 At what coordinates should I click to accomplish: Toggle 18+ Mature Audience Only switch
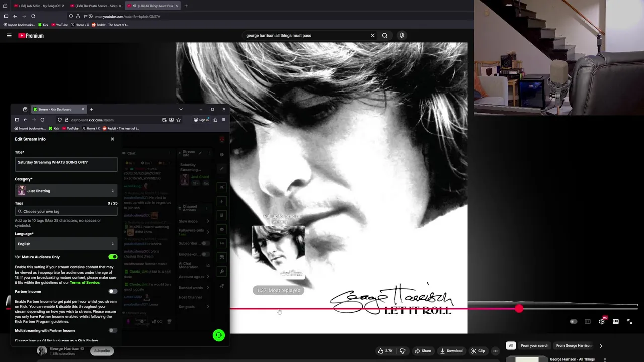pos(113,257)
